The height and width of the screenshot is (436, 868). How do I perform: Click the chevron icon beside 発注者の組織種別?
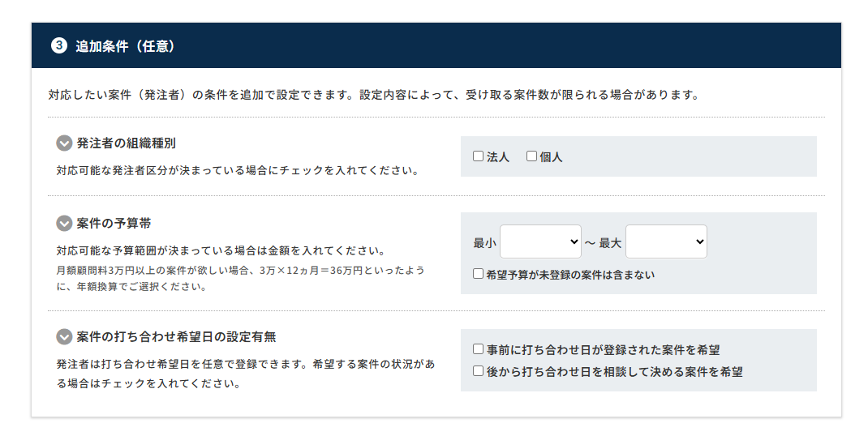coord(65,143)
